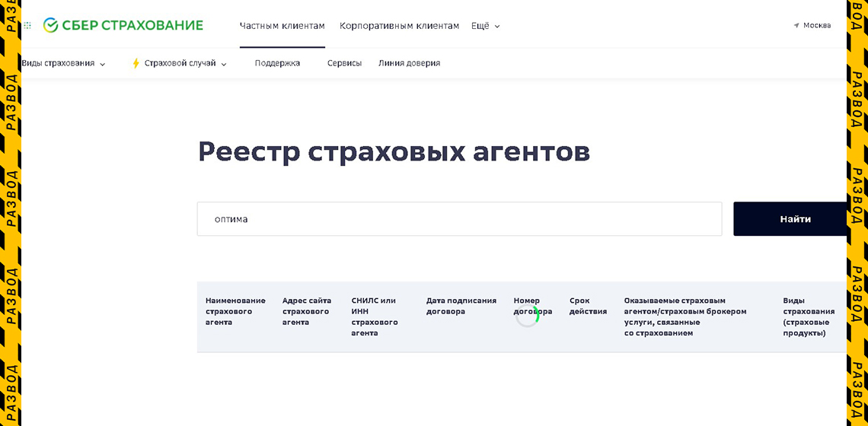The image size is (868, 426).
Task: Open the Поддержка menu item
Action: point(277,63)
